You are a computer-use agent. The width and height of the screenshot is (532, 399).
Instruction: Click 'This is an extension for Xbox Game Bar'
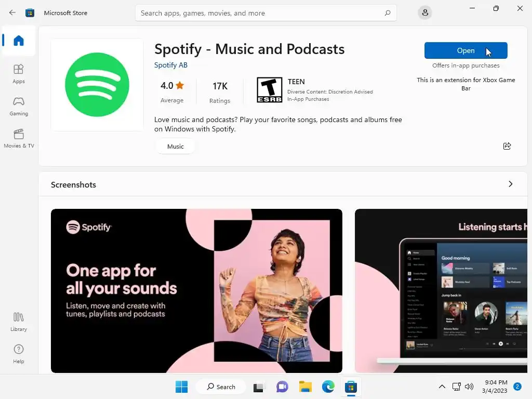(x=466, y=84)
